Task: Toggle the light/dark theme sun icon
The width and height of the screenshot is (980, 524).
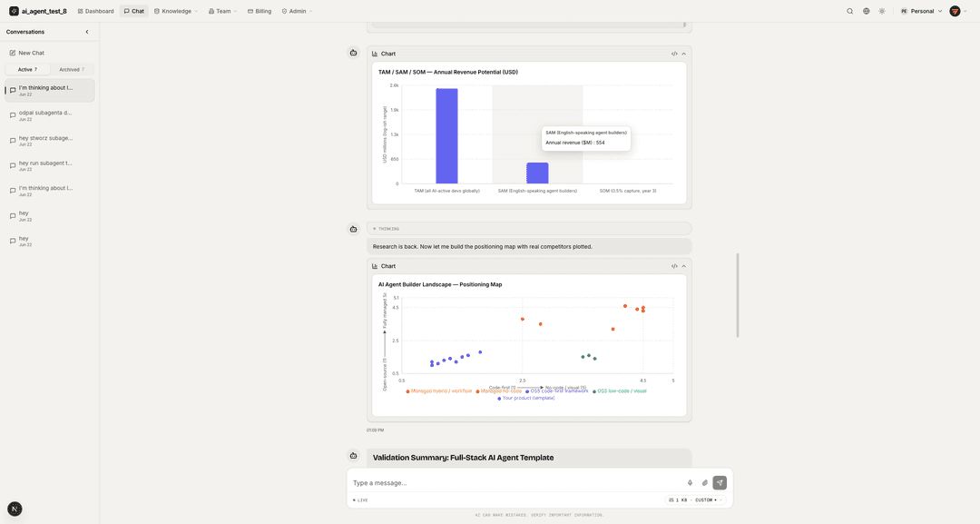Action: pos(882,11)
